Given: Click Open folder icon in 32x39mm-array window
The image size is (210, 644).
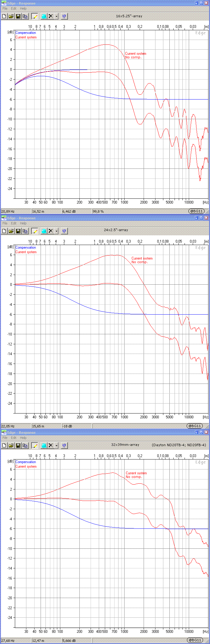Looking at the screenshot, I should pyautogui.click(x=11, y=446).
